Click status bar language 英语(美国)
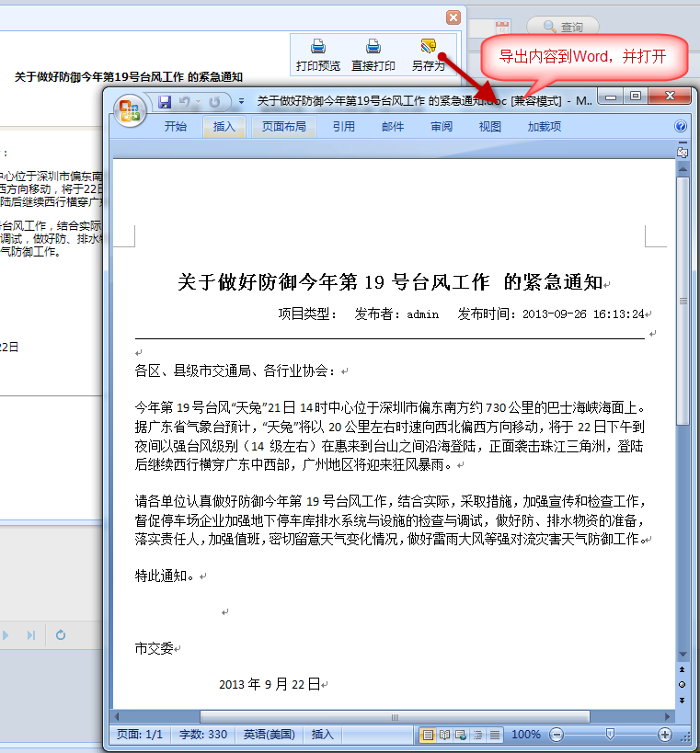700x753 pixels. (269, 735)
